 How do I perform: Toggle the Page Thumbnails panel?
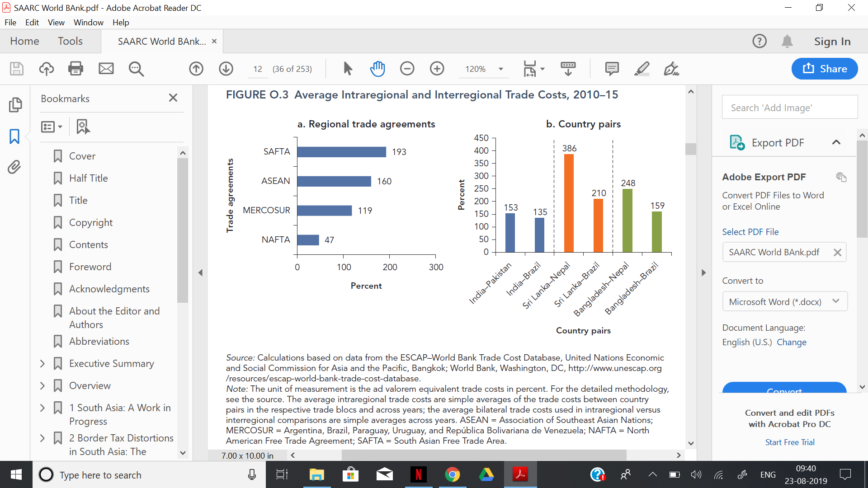14,105
